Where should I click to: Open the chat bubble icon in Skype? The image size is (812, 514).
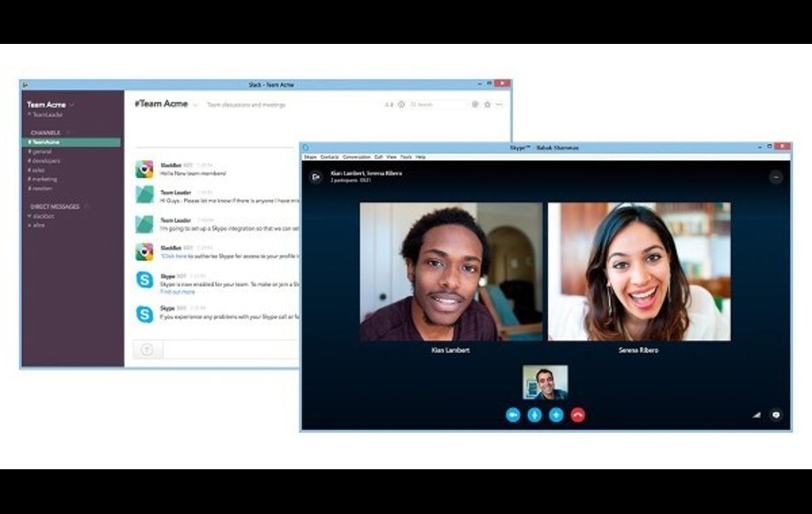776,415
